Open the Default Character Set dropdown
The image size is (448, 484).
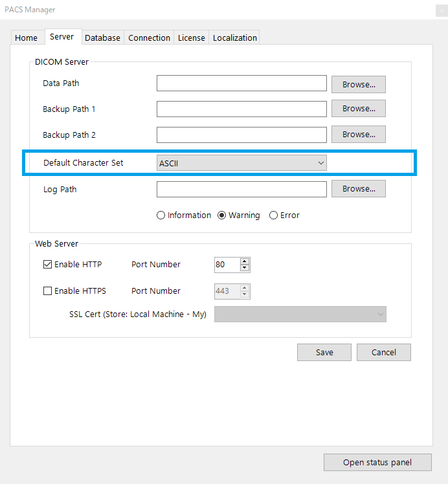pyautogui.click(x=241, y=163)
